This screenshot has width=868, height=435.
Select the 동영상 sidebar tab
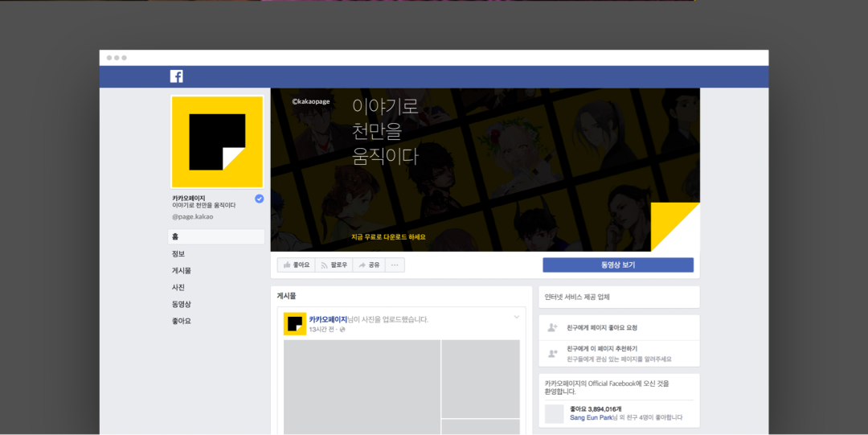[x=182, y=304]
